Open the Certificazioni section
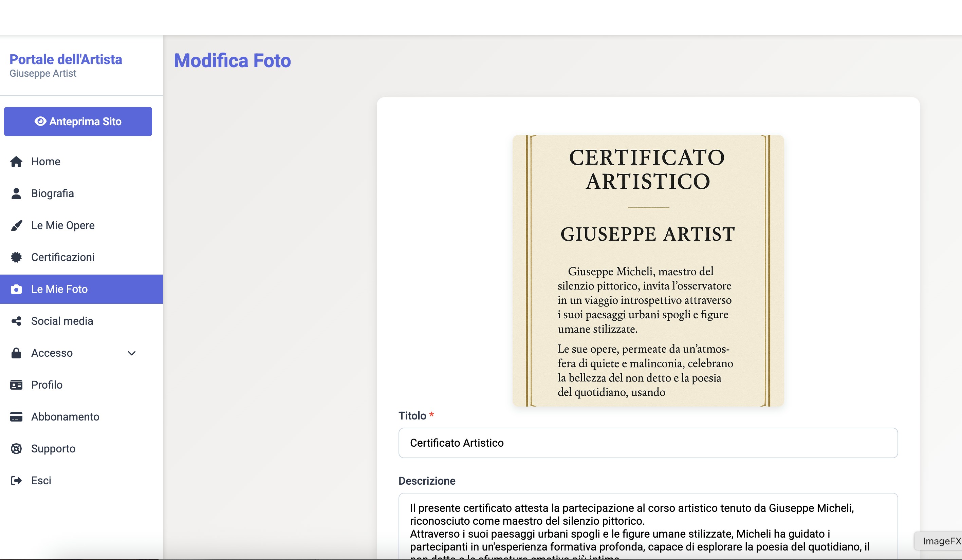This screenshot has width=962, height=560. click(81, 257)
